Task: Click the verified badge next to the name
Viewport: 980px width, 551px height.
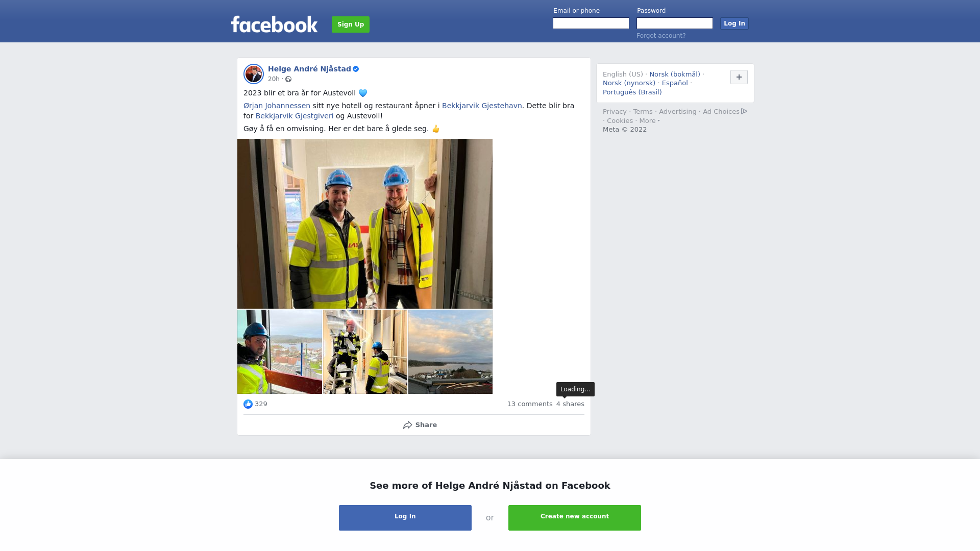Action: [x=356, y=69]
